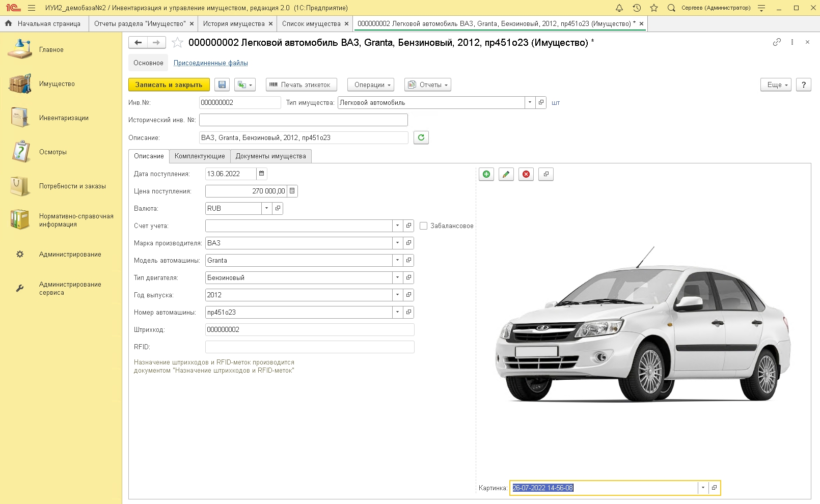Open the property type record icon
The width and height of the screenshot is (820, 504).
pos(541,102)
